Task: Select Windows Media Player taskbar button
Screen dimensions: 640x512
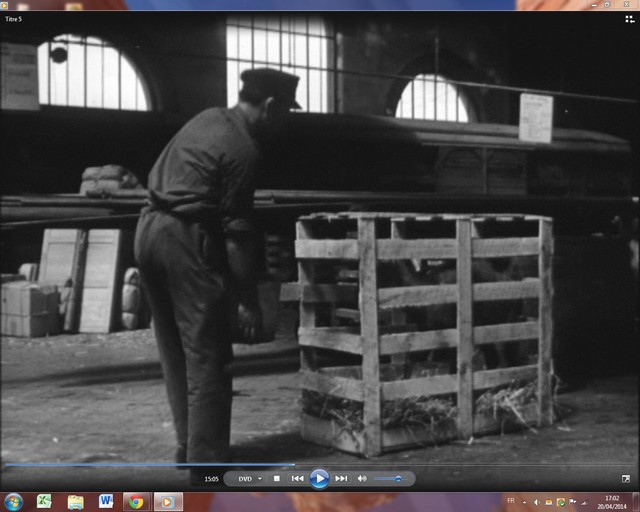Action: pos(167,501)
